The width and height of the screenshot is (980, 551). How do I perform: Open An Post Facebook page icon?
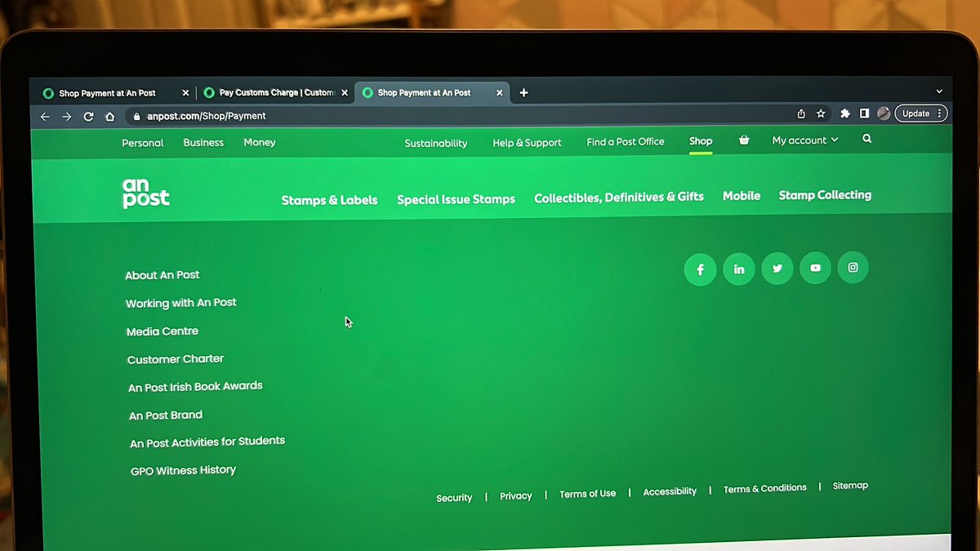pos(700,269)
